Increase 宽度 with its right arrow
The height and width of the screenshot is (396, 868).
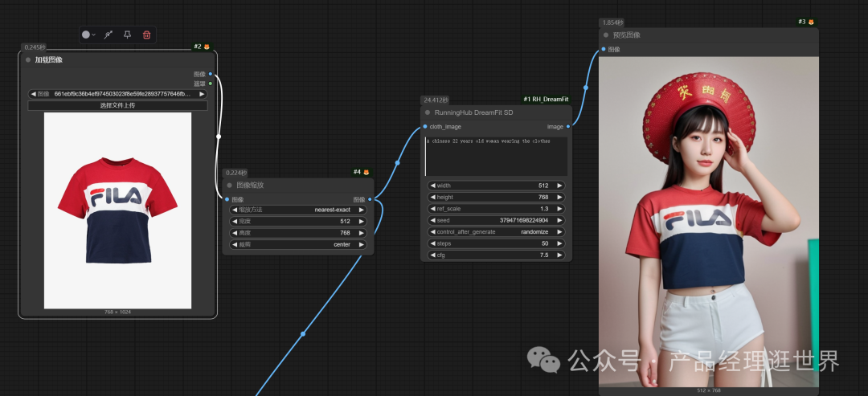coord(362,221)
